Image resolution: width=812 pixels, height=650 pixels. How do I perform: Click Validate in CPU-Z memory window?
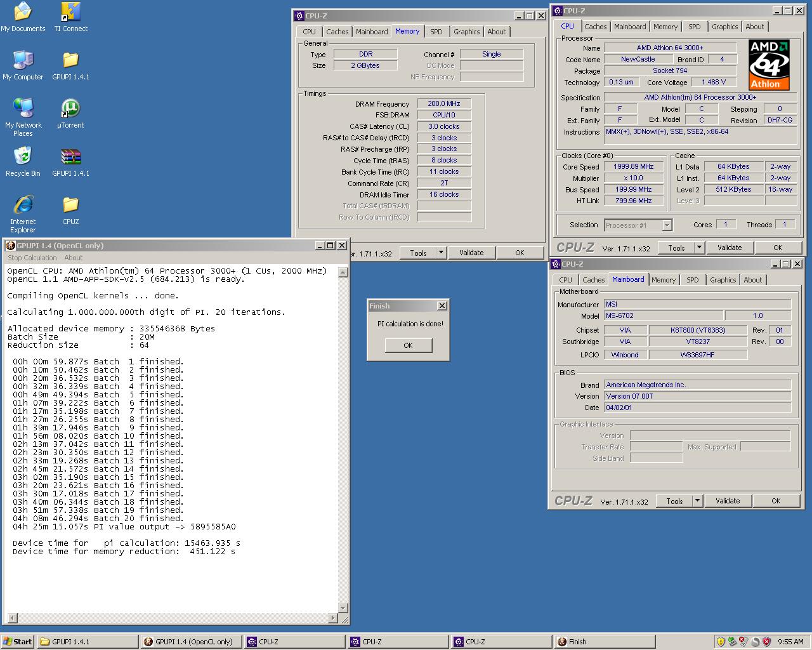click(471, 253)
